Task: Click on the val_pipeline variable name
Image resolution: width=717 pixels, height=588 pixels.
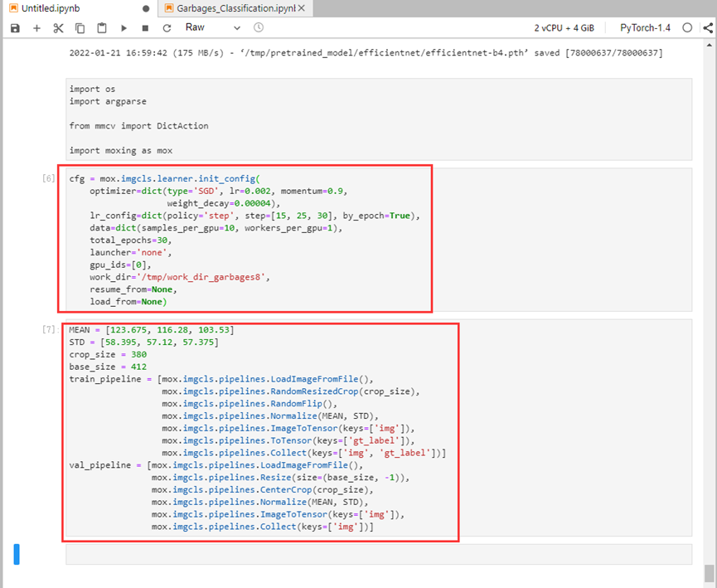Action: (100, 465)
